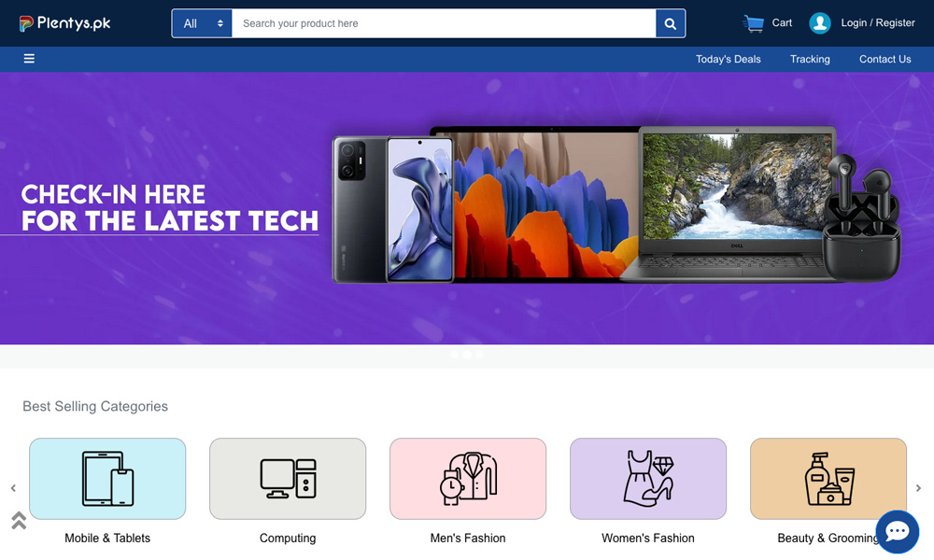This screenshot has height=560, width=934.
Task: Open the shopping cart icon
Action: click(x=753, y=23)
